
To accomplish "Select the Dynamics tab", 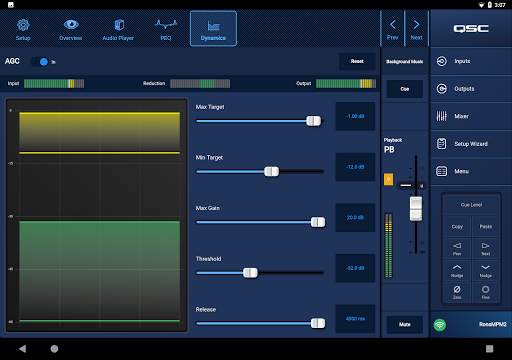I will pyautogui.click(x=213, y=29).
